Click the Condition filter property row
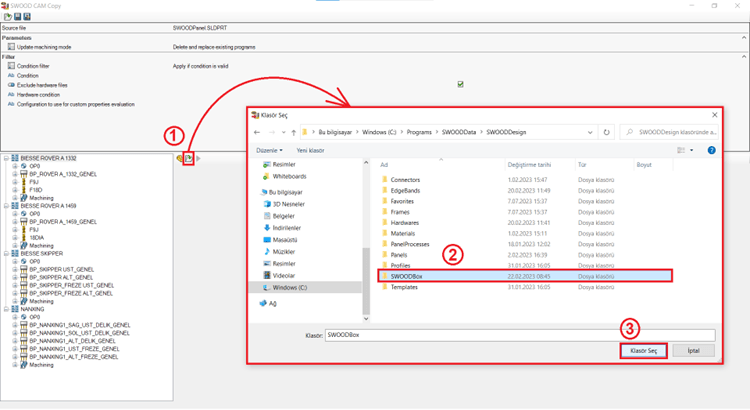This screenshot has height=410, width=750. [x=373, y=66]
